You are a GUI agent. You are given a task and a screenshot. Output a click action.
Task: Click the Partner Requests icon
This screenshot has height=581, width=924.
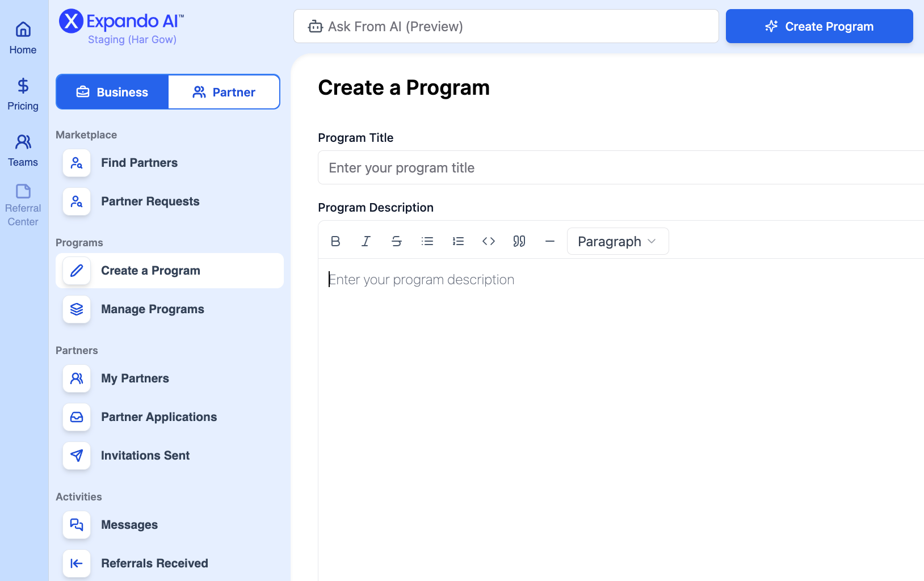[77, 201]
